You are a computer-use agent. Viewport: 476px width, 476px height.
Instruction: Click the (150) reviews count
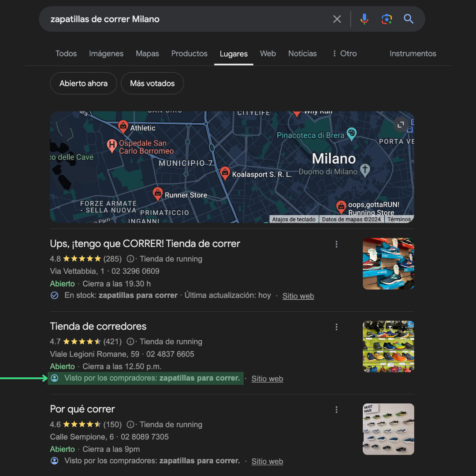pyautogui.click(x=112, y=424)
